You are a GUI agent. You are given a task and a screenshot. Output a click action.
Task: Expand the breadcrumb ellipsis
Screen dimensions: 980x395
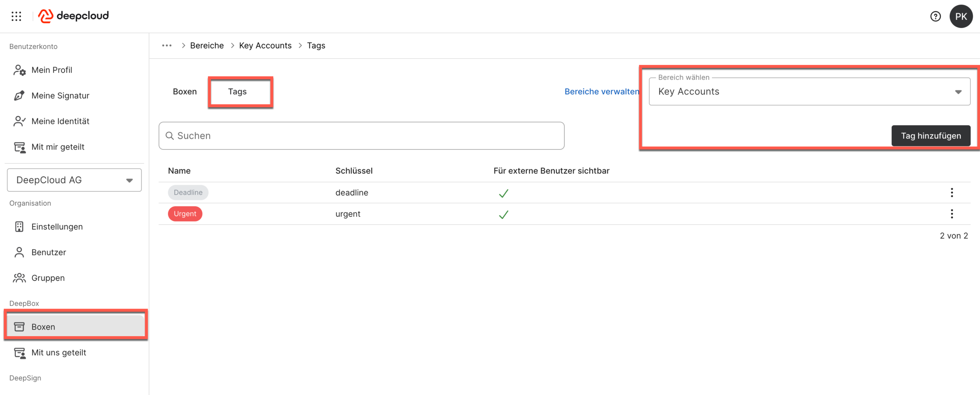coord(167,46)
